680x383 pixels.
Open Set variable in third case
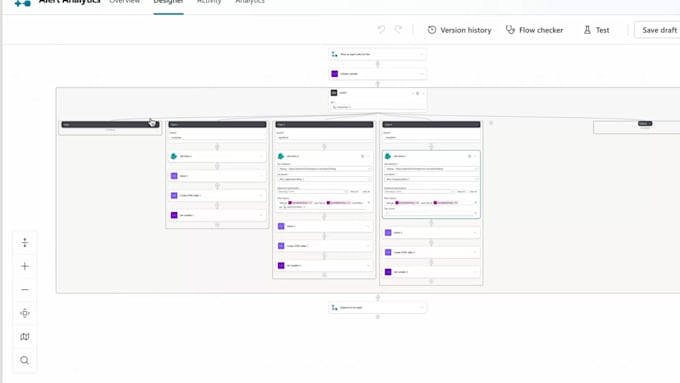324,265
